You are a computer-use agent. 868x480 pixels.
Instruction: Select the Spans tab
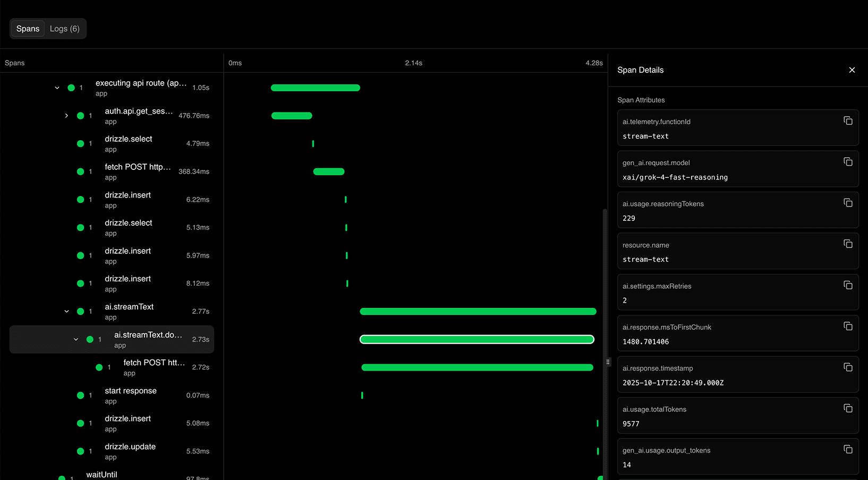[x=28, y=28]
